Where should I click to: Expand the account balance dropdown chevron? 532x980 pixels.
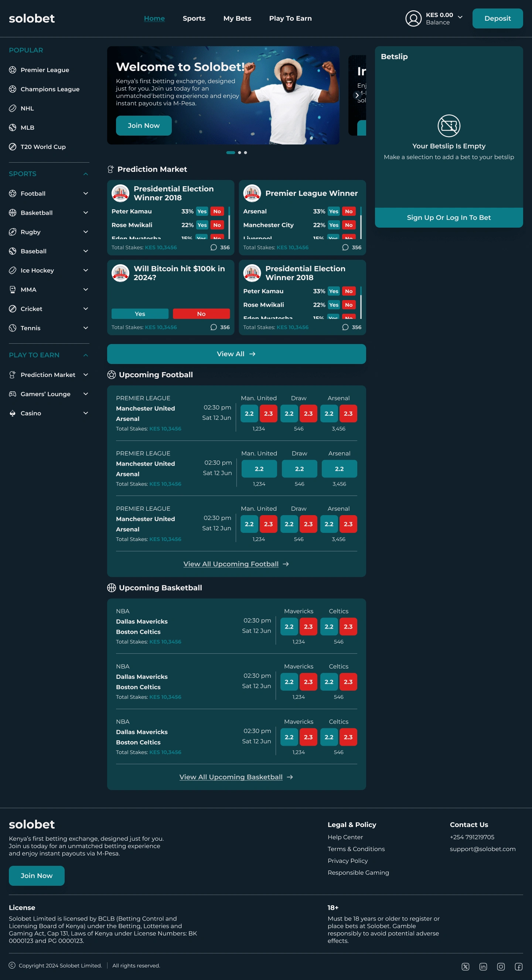point(460,17)
